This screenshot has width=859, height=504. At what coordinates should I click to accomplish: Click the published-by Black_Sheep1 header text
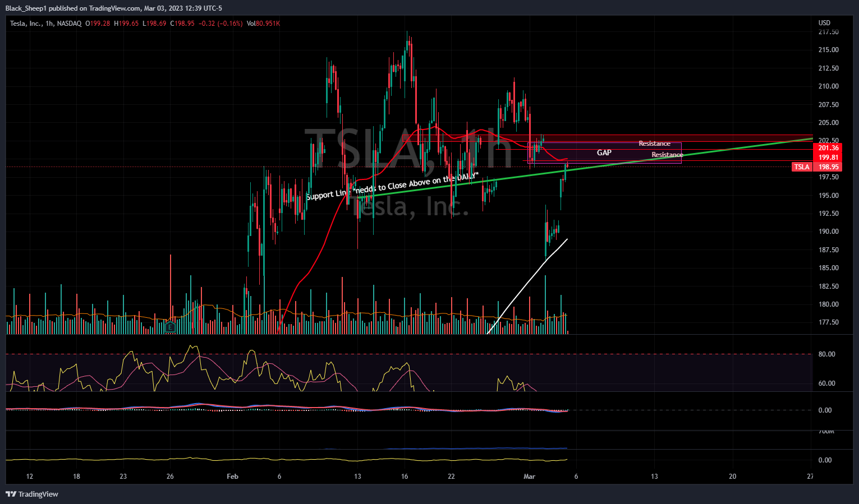pyautogui.click(x=113, y=8)
